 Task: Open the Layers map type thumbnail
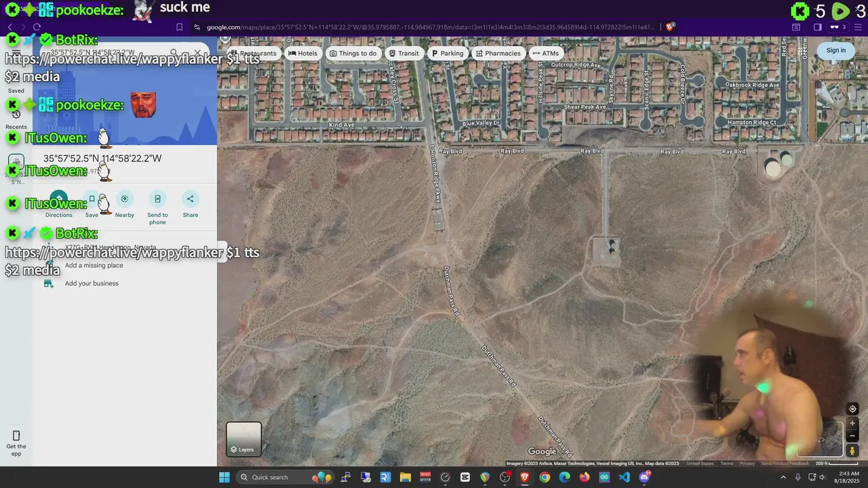244,439
